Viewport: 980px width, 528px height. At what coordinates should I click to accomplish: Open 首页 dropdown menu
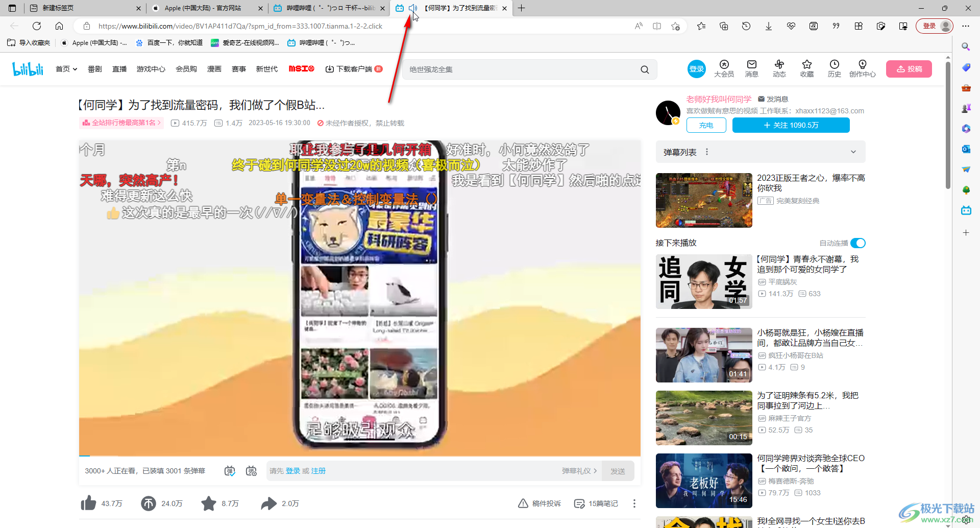66,69
